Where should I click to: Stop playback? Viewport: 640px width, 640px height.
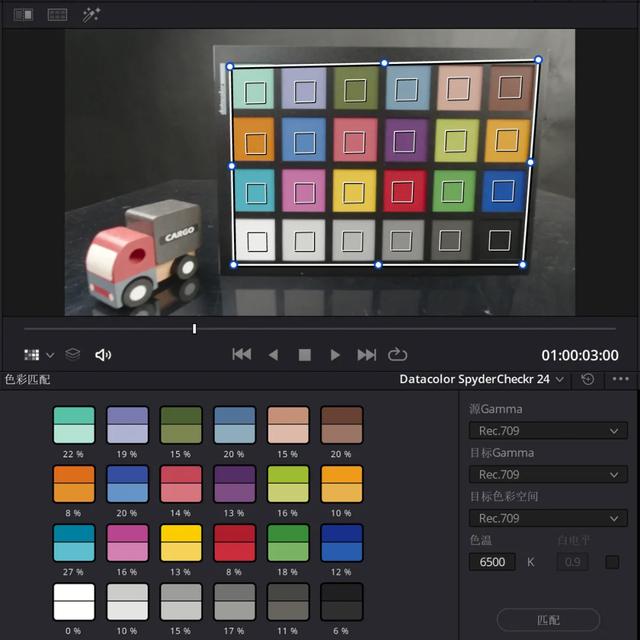click(x=305, y=355)
